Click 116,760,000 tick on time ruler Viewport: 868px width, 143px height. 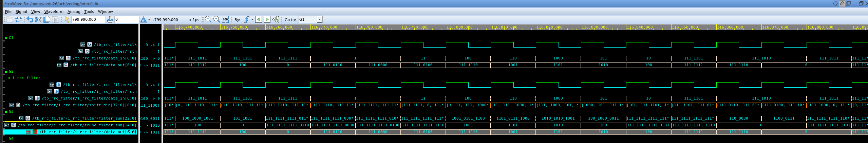point(279,27)
